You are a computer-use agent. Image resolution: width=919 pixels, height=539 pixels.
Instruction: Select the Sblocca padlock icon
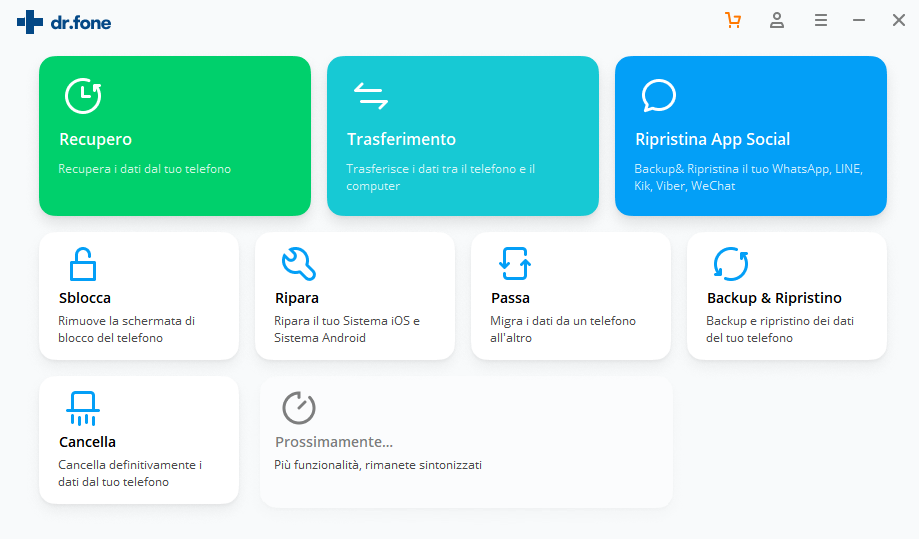coord(83,264)
